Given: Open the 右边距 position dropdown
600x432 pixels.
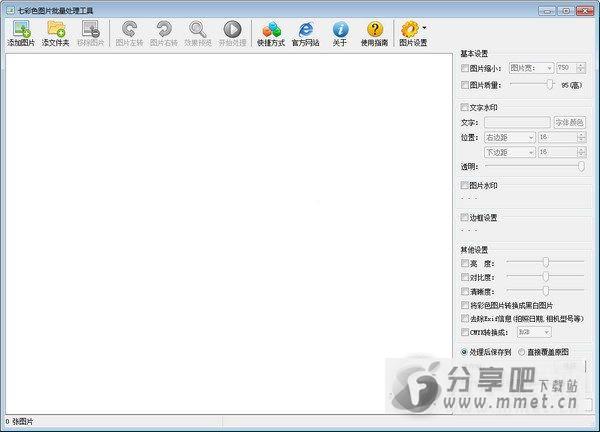Looking at the screenshot, I should [509, 137].
